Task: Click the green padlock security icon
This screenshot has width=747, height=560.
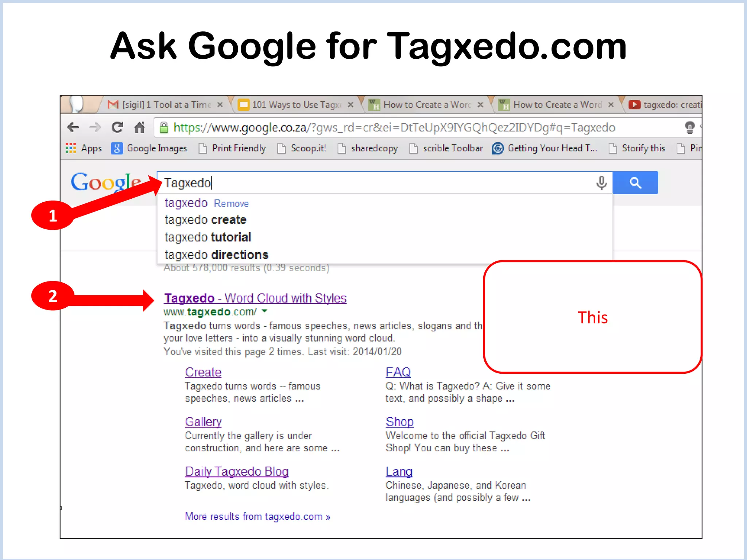Action: [164, 127]
